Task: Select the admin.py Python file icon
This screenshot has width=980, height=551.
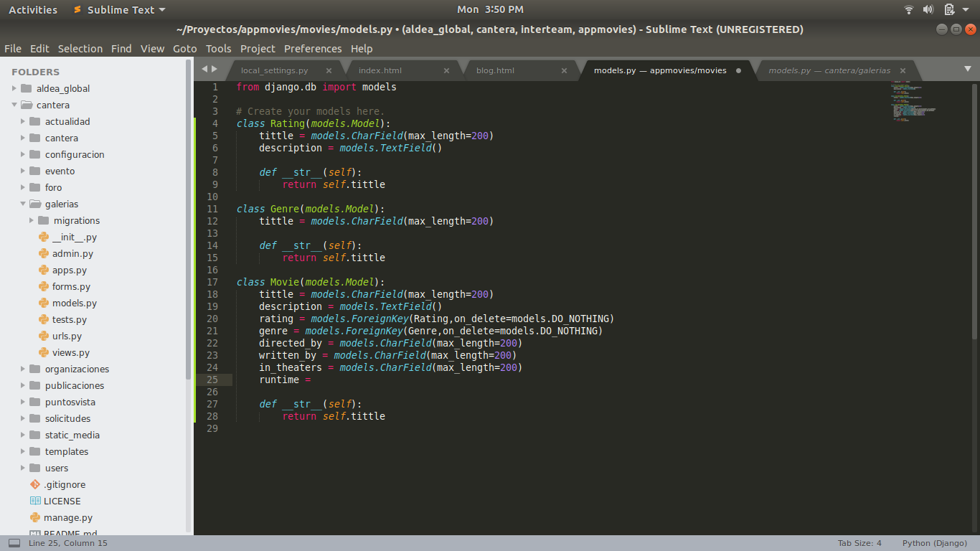Action: (x=44, y=254)
